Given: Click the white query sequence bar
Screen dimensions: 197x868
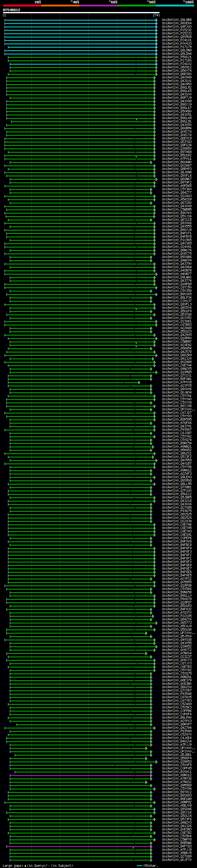Looking at the screenshot, I should coord(81,13).
